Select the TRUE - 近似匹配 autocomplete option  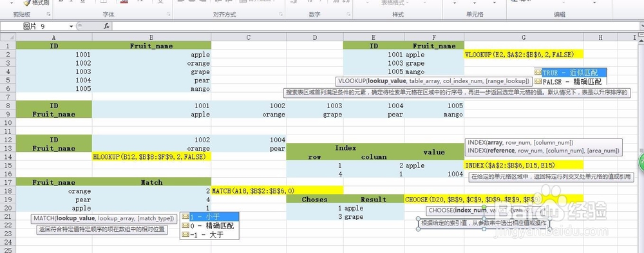[x=570, y=73]
